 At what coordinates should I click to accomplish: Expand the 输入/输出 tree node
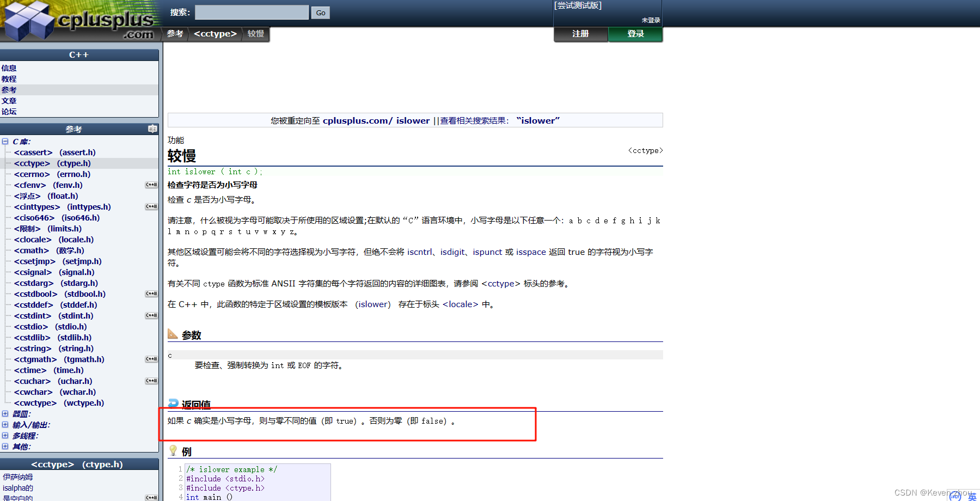click(x=5, y=425)
